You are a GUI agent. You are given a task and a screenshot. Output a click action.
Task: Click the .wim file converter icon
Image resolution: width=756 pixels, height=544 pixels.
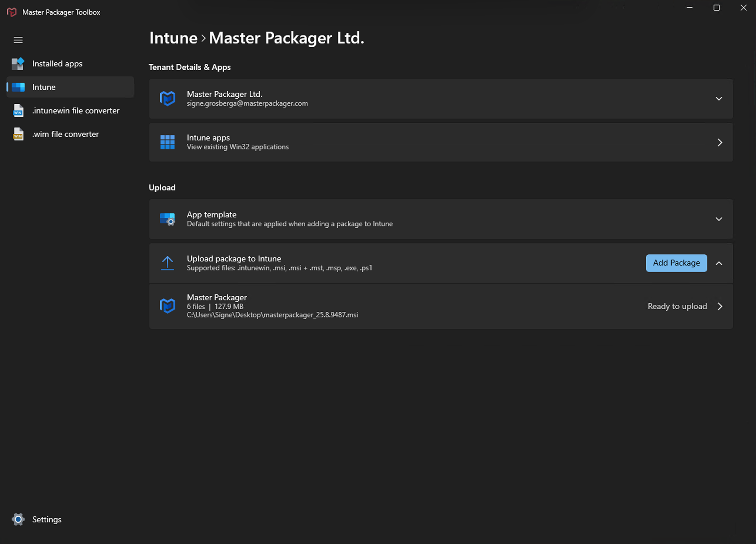point(18,134)
